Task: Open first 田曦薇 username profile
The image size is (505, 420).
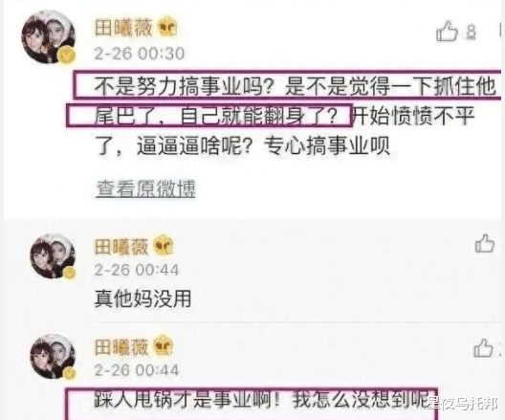Action: point(123,28)
